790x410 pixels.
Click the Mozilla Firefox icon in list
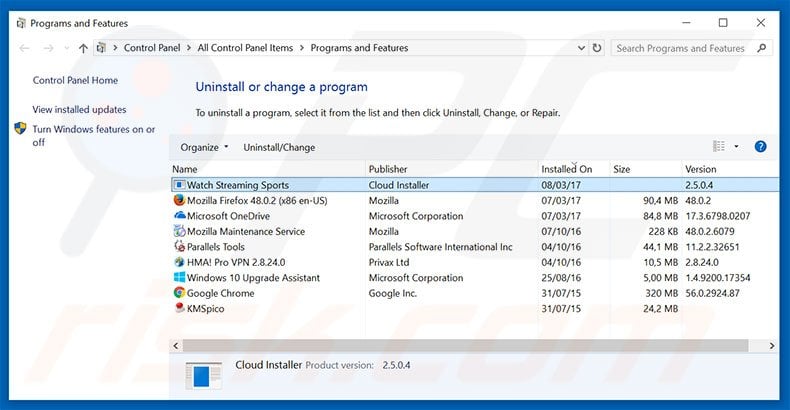[179, 200]
